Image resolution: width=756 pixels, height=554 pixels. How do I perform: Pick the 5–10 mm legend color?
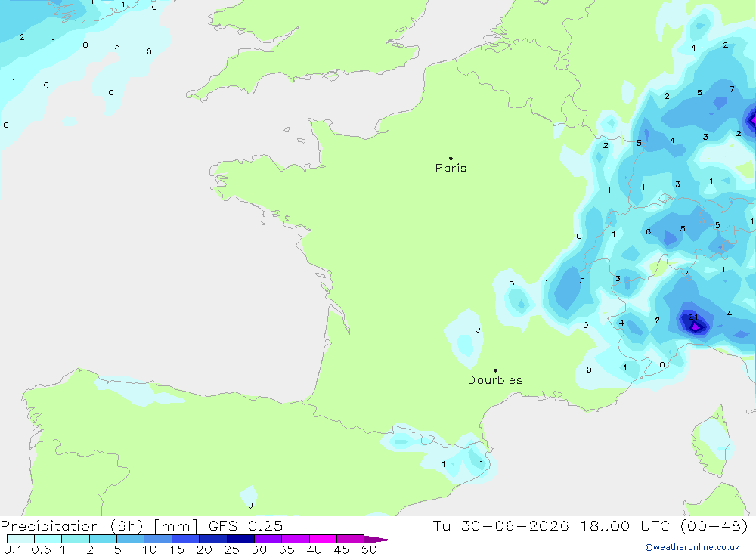(130, 539)
